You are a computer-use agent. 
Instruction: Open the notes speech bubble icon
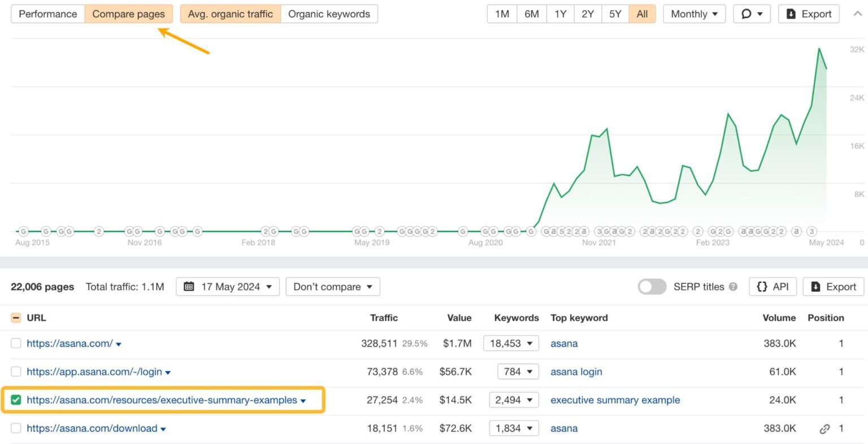[747, 14]
